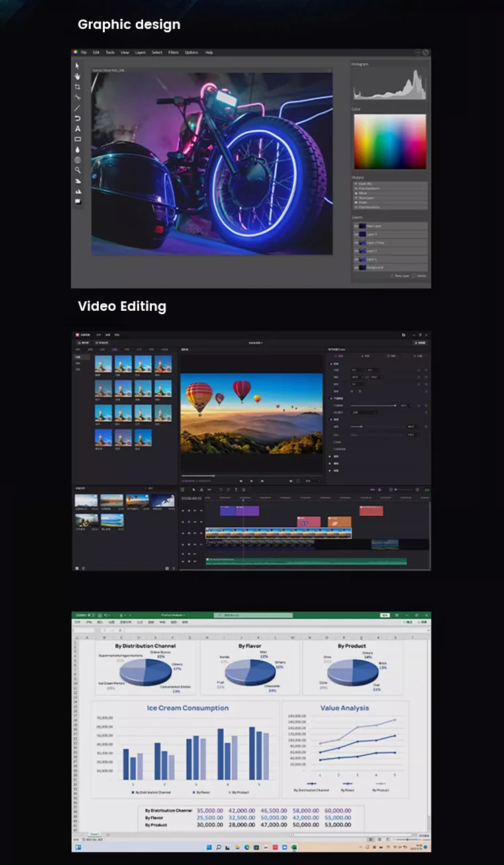
Task: Select the green audio track clip
Action: click(x=306, y=560)
